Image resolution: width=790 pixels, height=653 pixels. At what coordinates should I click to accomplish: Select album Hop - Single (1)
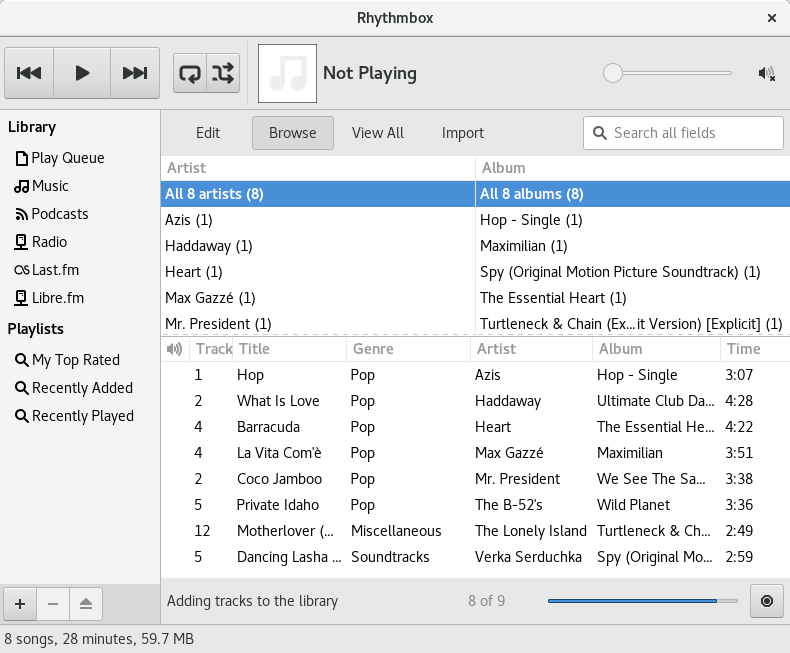(633, 220)
